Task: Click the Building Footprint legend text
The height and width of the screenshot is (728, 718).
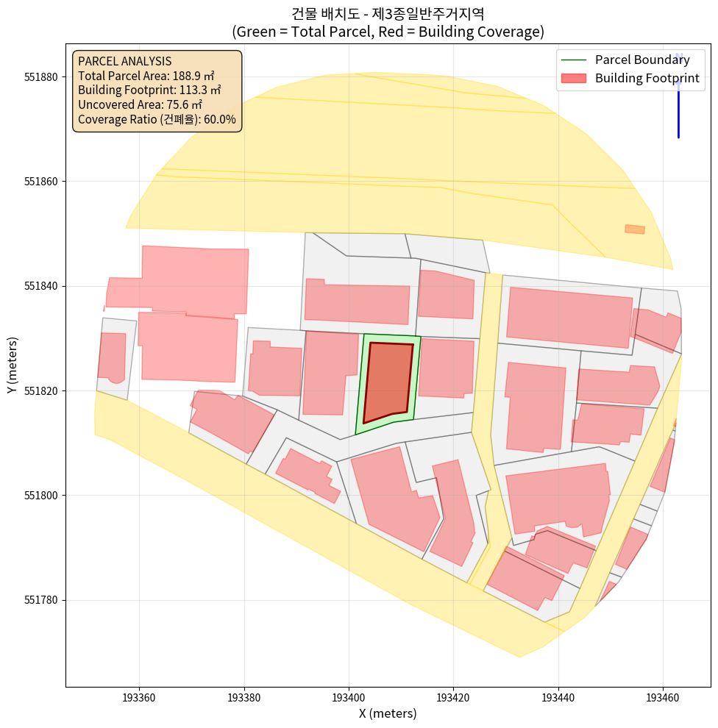Action: coord(647,78)
